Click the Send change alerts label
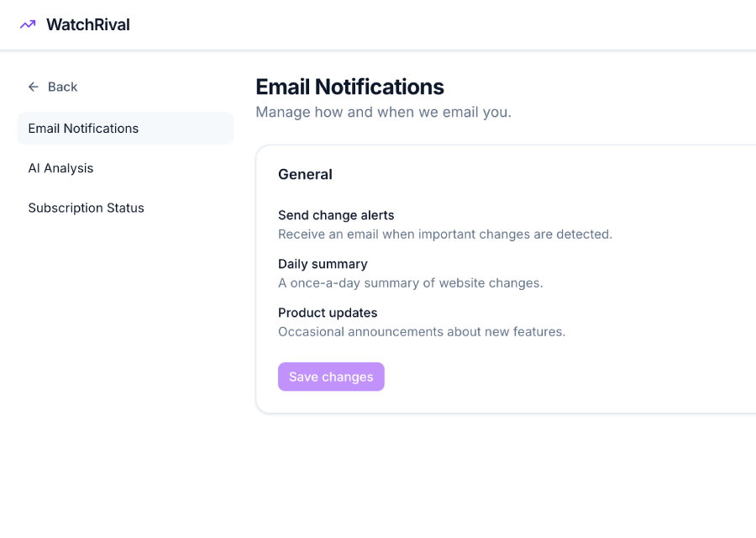The image size is (756, 538). coord(336,215)
